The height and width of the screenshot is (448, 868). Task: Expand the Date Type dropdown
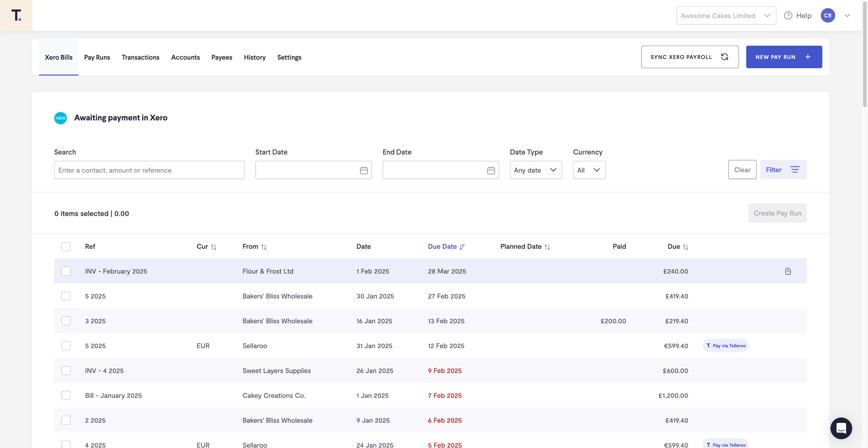click(x=535, y=170)
